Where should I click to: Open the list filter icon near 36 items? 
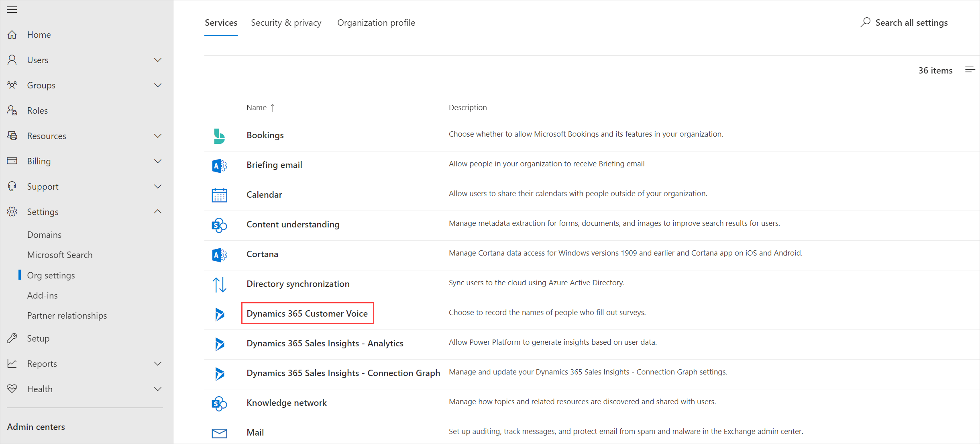(x=970, y=70)
